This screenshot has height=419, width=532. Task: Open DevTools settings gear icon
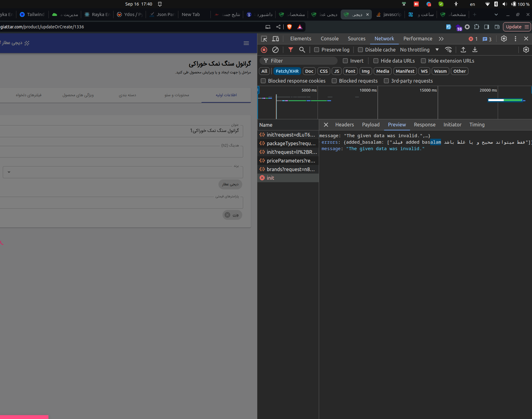coord(504,39)
